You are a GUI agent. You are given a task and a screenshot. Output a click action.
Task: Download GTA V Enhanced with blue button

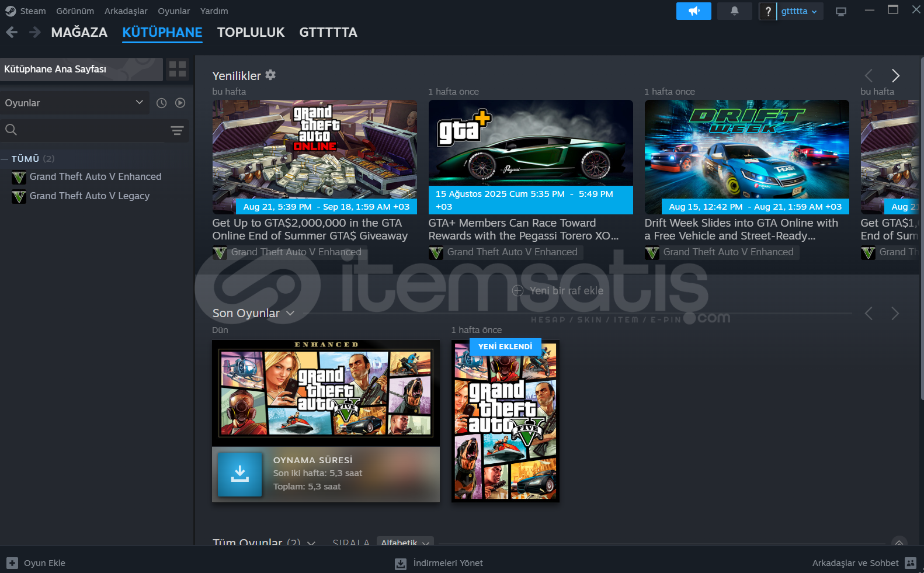239,474
